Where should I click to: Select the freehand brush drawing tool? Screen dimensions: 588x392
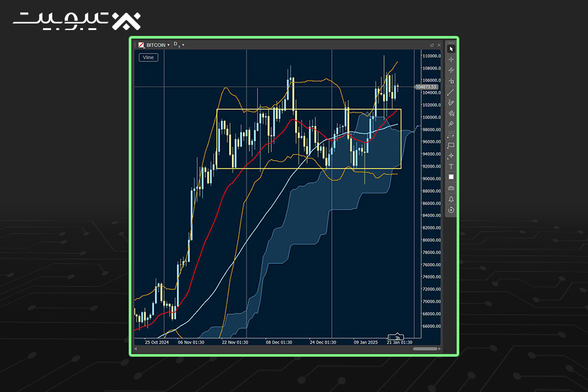click(451, 103)
